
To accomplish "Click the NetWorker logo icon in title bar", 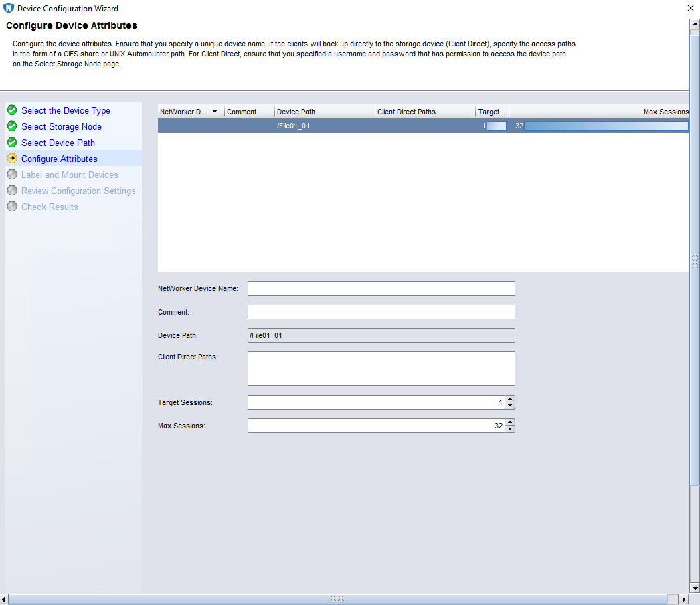I will pos(9,9).
